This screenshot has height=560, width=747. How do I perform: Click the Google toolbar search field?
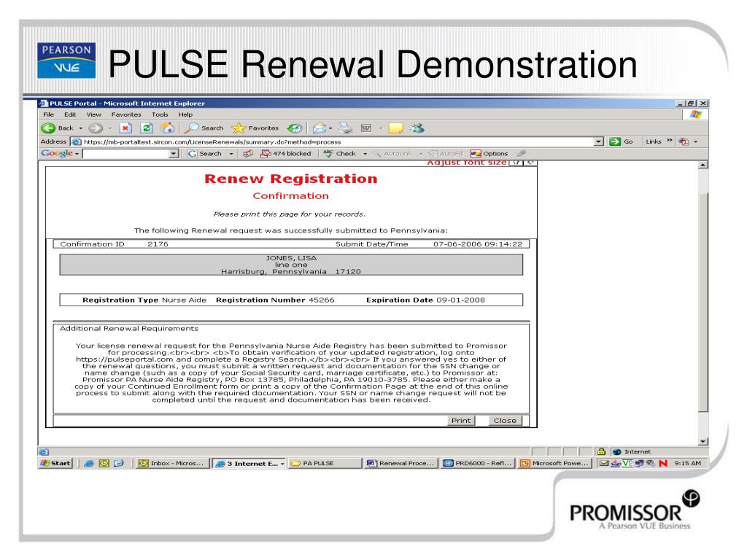click(x=126, y=153)
